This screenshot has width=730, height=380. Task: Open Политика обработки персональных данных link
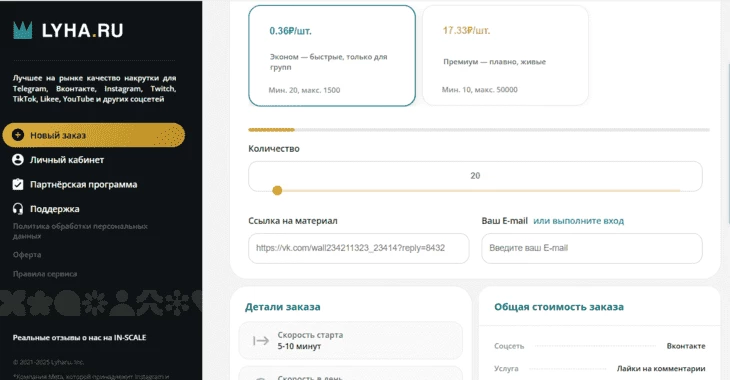coord(80,231)
